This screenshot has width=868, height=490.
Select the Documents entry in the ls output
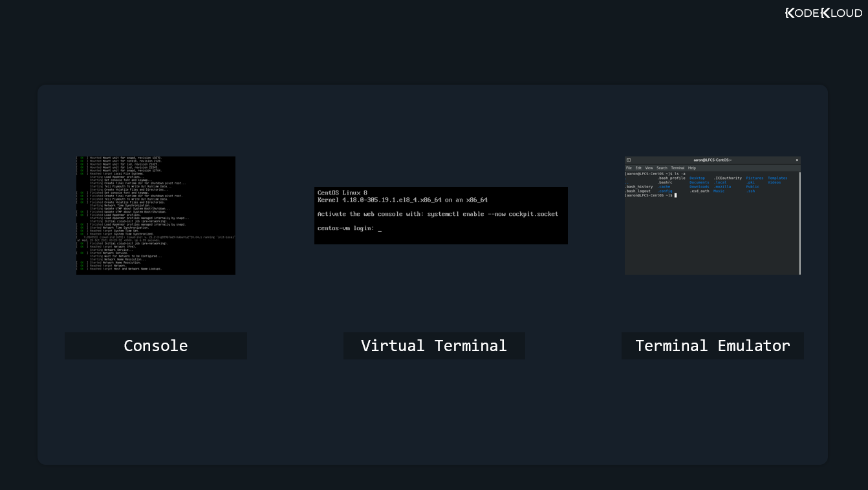(x=700, y=182)
